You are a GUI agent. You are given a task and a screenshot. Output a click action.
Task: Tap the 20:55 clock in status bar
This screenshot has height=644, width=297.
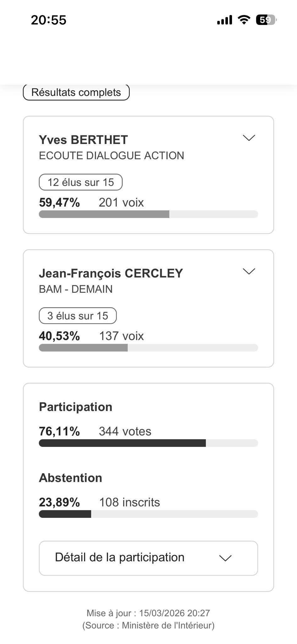click(49, 20)
